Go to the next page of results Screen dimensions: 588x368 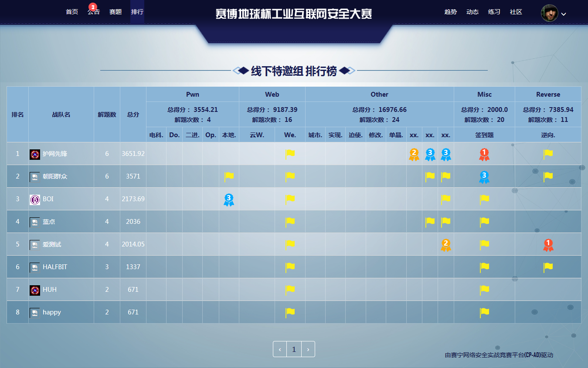(x=308, y=349)
